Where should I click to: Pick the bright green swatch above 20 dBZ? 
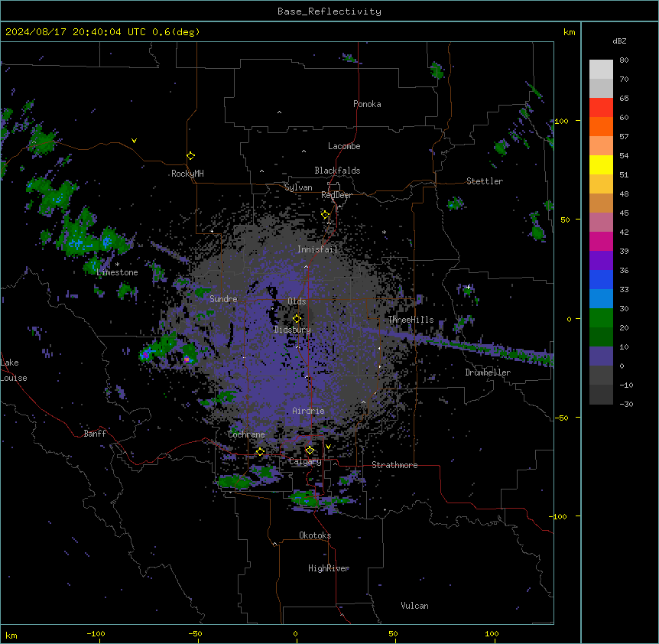(601, 318)
